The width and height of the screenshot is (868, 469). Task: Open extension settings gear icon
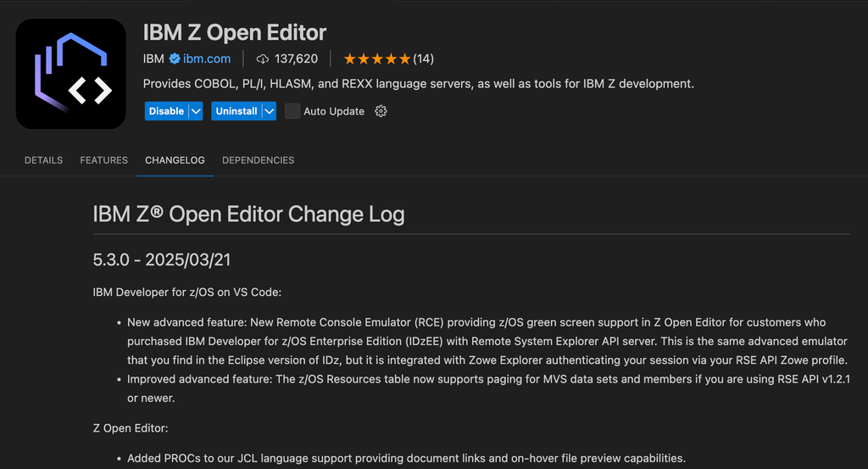click(x=381, y=111)
